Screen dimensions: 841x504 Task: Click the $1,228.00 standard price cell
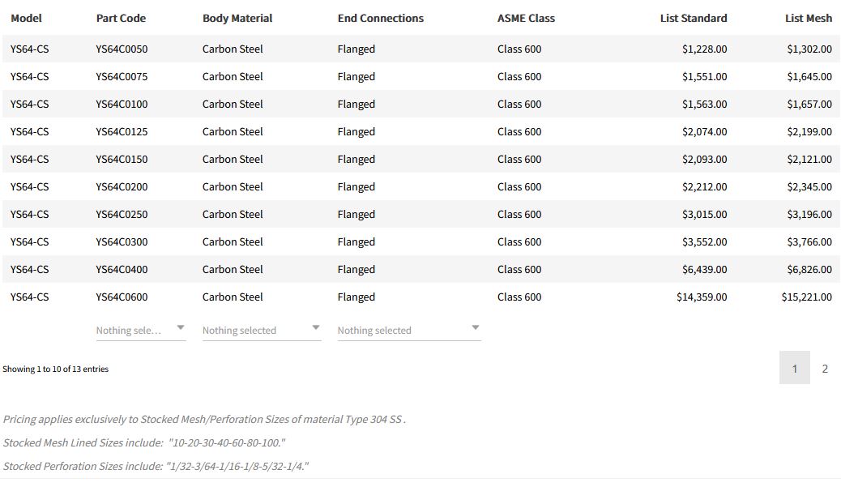704,49
